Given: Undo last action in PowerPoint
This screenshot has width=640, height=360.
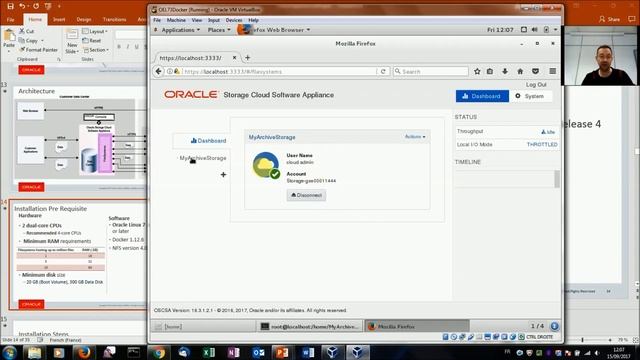Looking at the screenshot, I should coord(22,6).
